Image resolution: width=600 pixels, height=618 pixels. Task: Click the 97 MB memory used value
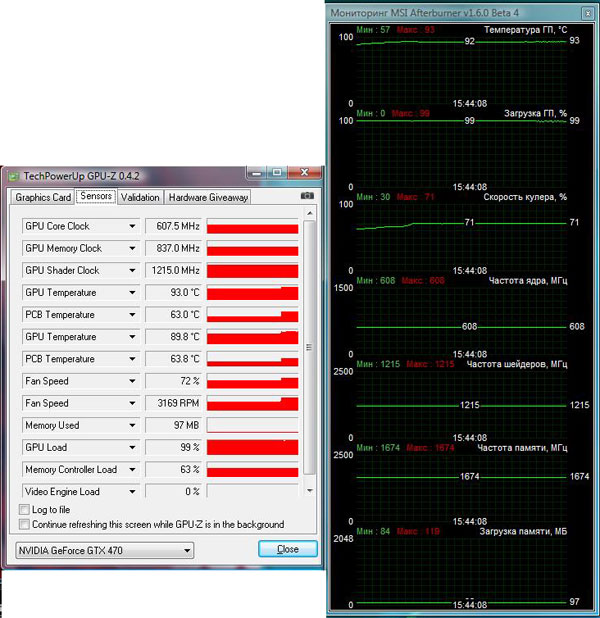[173, 425]
